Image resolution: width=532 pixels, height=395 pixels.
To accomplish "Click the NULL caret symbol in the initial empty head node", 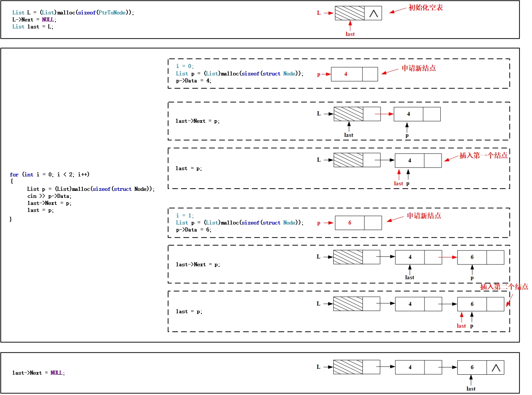I will [374, 14].
